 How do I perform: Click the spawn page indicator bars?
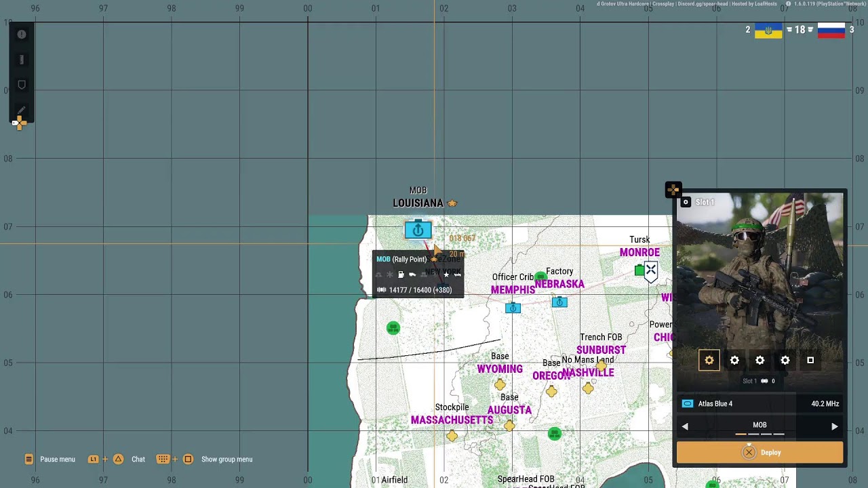760,434
